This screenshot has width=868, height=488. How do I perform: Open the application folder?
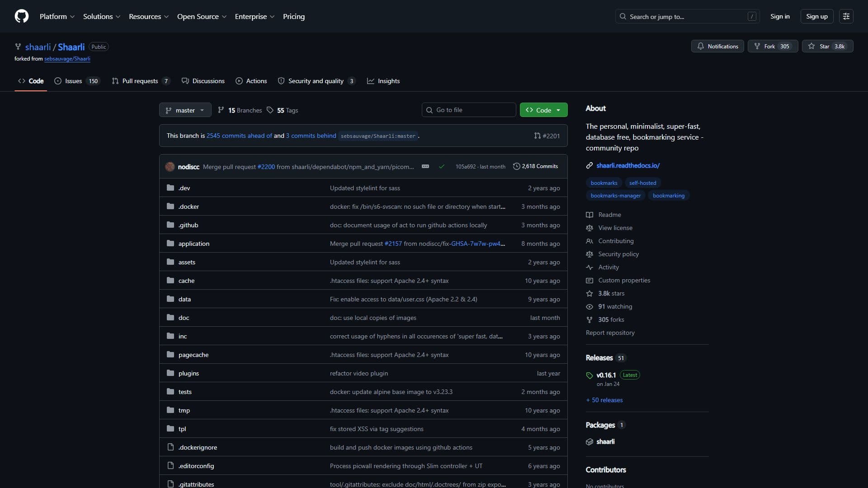click(194, 244)
